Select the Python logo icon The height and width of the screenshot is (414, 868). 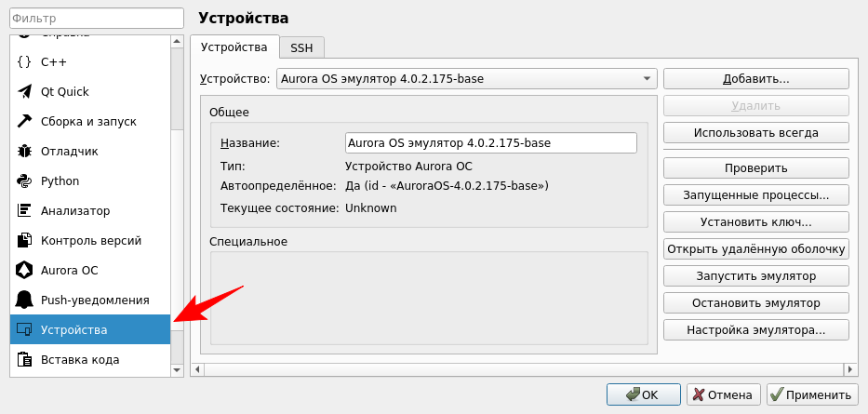[x=24, y=181]
